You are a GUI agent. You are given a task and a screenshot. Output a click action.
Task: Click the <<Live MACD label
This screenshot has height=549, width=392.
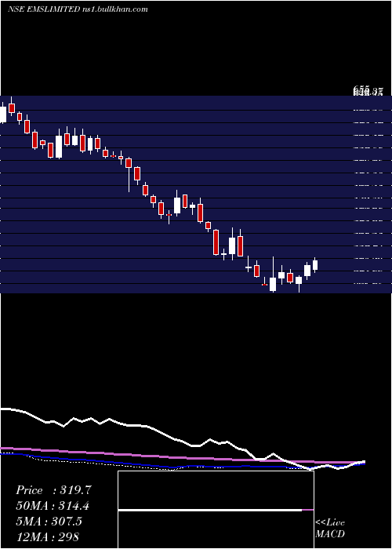click(x=330, y=528)
